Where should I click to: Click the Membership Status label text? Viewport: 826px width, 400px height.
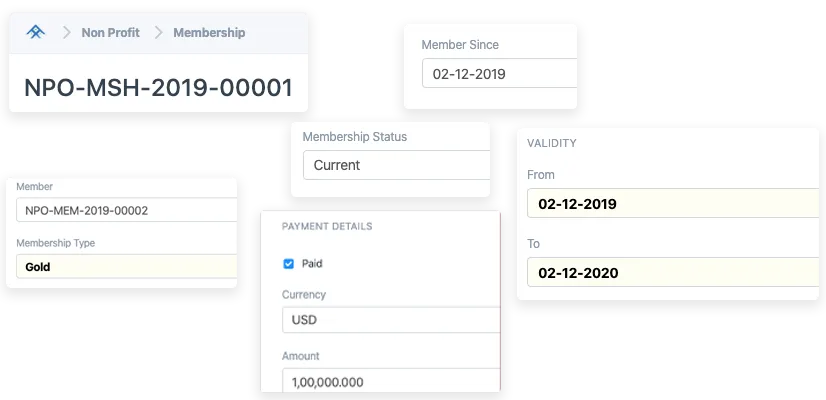tap(355, 137)
